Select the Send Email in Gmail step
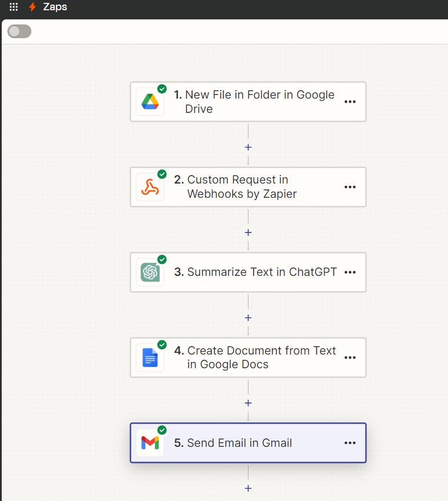 pos(239,443)
